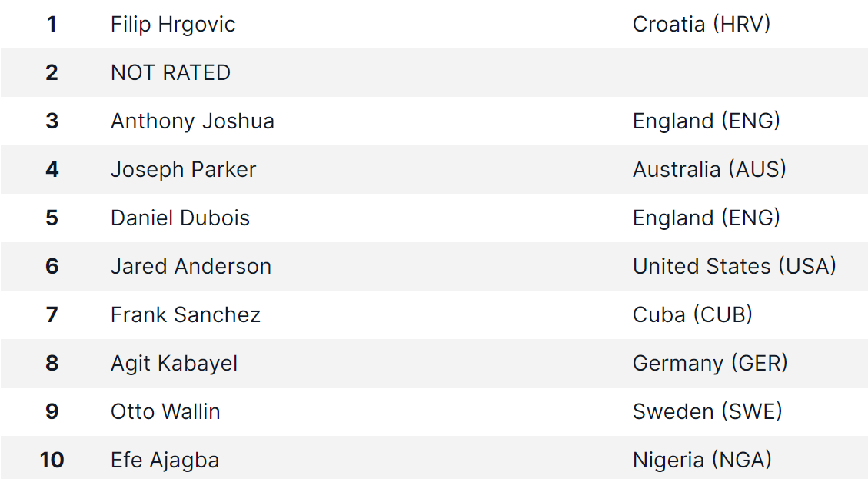Click Efe Ajagba's name
Image resolution: width=868 pixels, height=479 pixels.
(165, 461)
